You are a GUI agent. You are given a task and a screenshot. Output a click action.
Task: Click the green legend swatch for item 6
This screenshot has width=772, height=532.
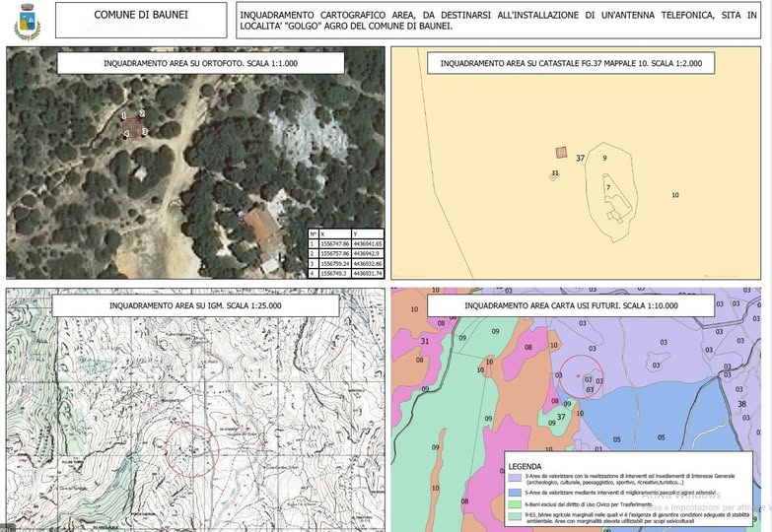pyautogui.click(x=516, y=502)
